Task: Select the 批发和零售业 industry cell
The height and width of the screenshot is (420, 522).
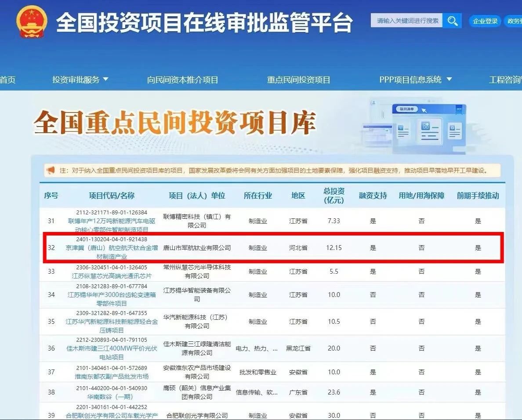Action: click(x=257, y=372)
